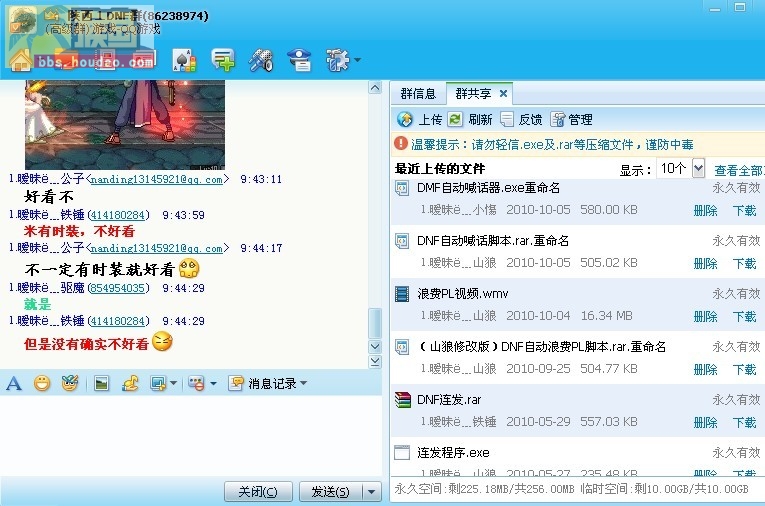Screen dimensions: 765x506
Task: Click QQ number 854954035 link
Action: click(118, 288)
